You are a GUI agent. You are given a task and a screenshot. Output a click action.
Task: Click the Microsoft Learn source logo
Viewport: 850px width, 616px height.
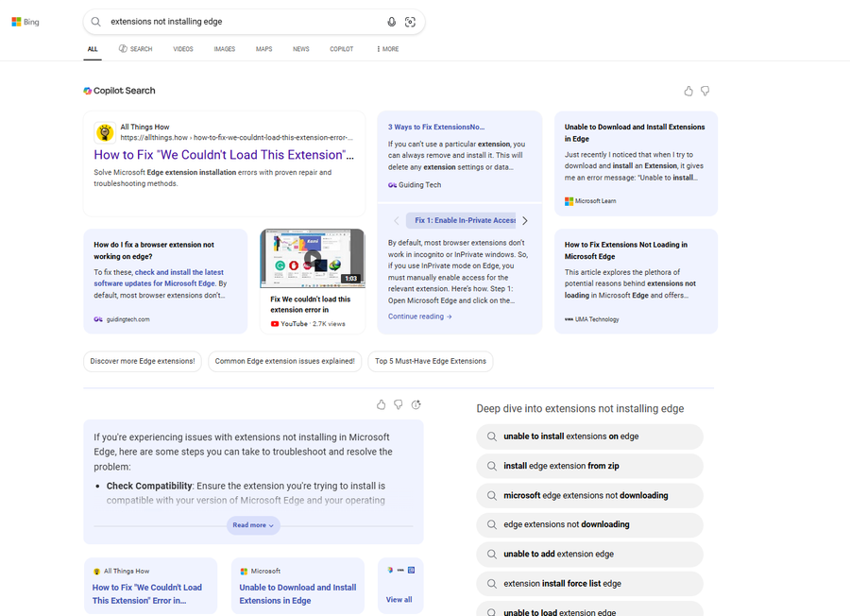point(569,201)
